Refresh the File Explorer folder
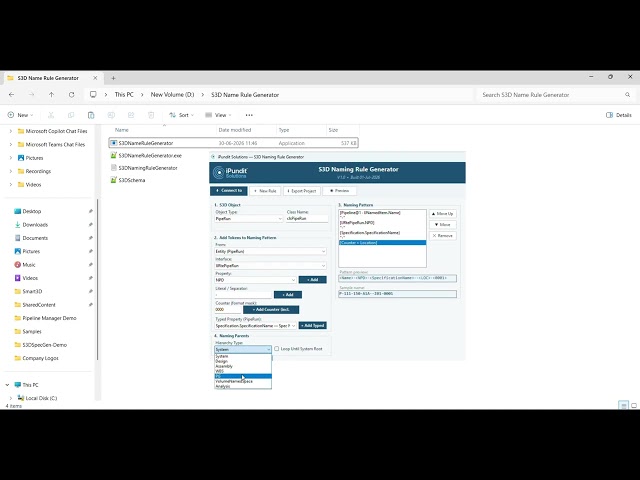Screen dimensions: 640x480 [x=71, y=95]
